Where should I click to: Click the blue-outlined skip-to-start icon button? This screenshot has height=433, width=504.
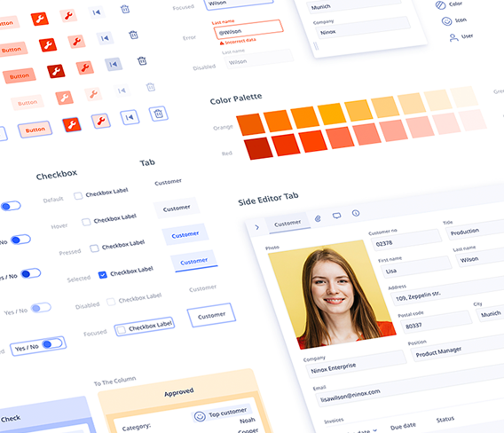coord(130,117)
